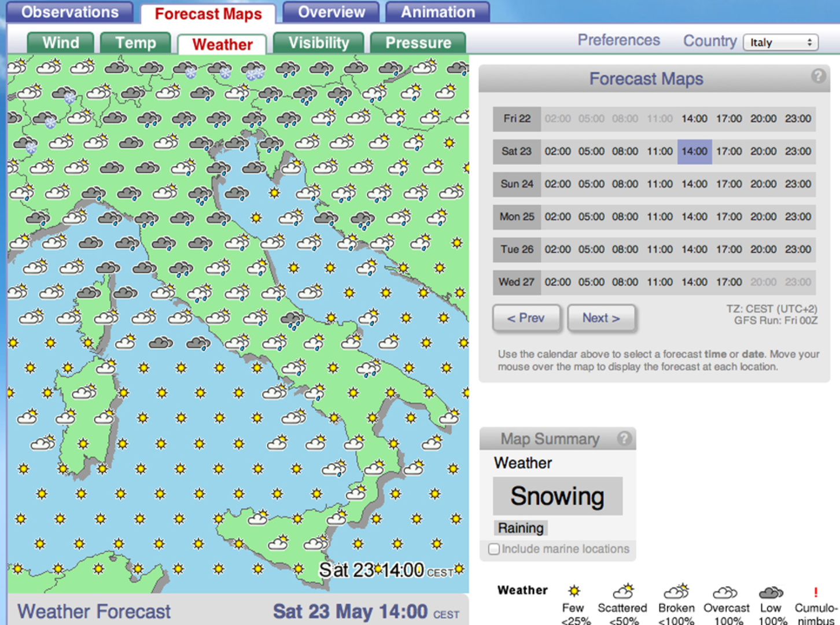Click the Scattered <50% cloud legend icon
Viewport: 840px width, 625px height.
pyautogui.click(x=623, y=591)
